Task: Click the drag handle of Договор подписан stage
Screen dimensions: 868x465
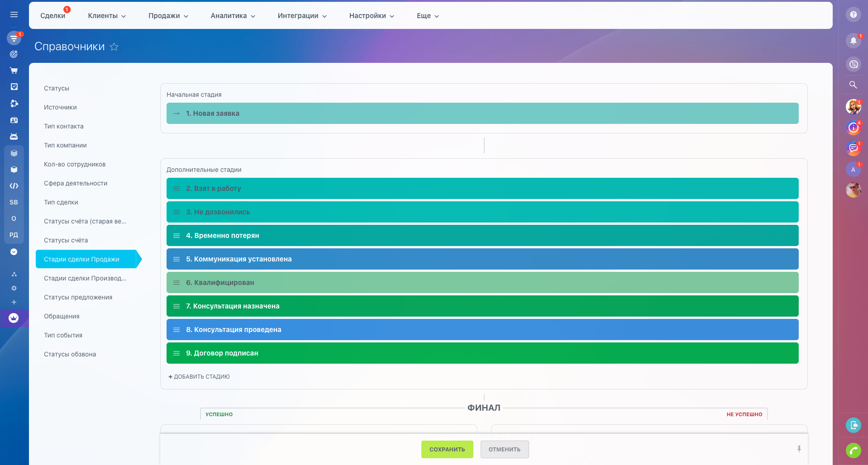Action: [x=176, y=353]
